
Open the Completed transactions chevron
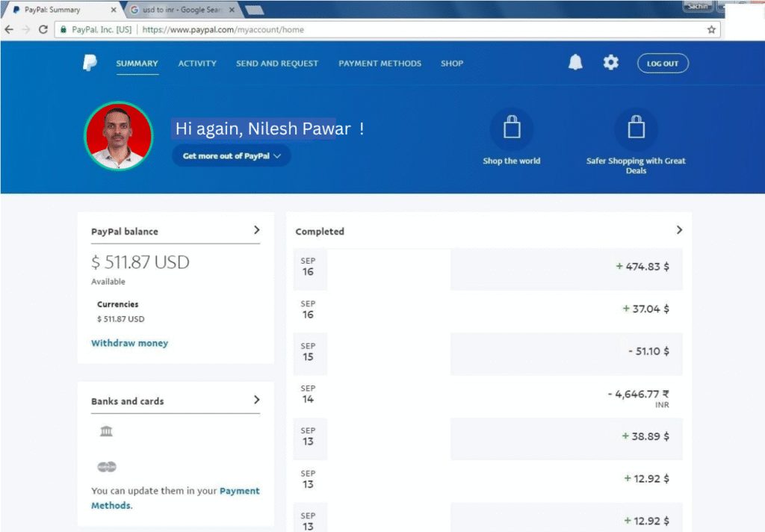[678, 230]
